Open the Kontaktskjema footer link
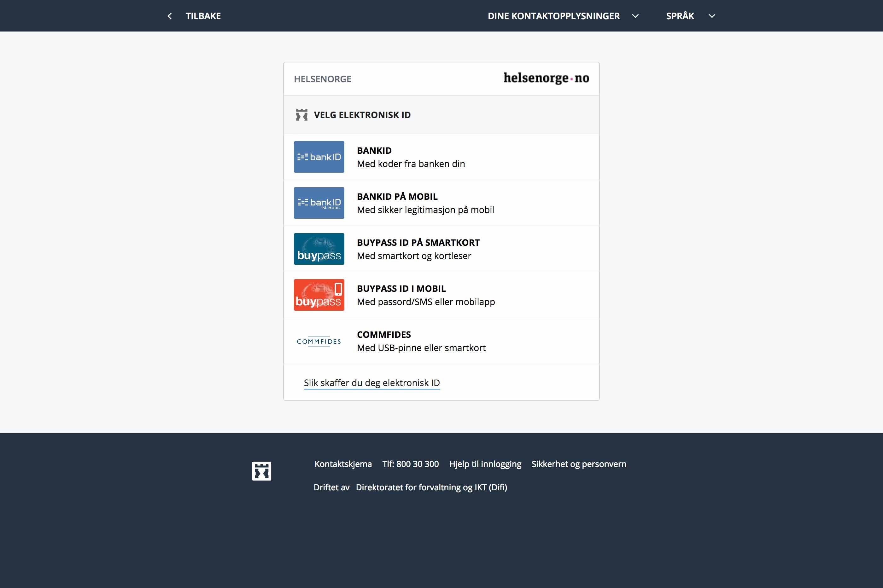The width and height of the screenshot is (883, 588). pos(343,464)
